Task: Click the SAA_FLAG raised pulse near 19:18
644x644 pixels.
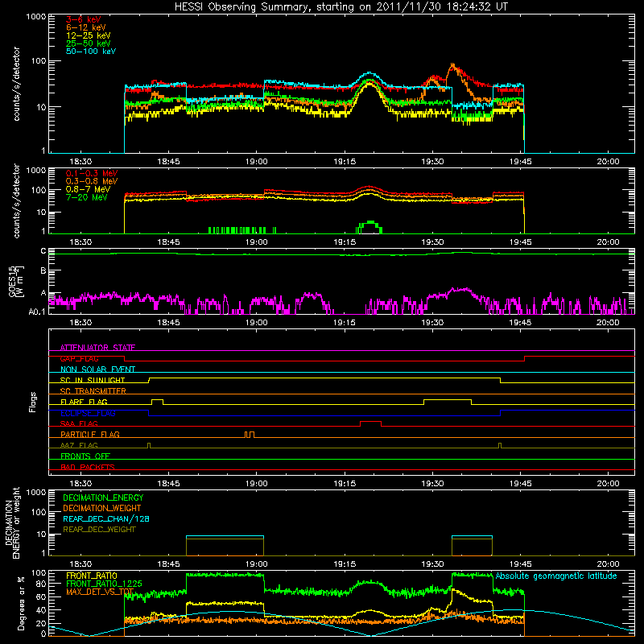Action: click(x=370, y=422)
